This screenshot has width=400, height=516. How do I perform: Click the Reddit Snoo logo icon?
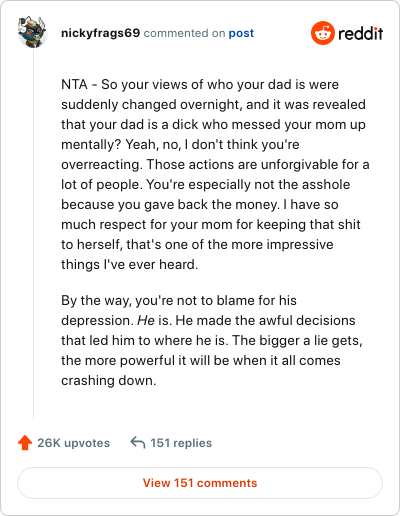[322, 33]
